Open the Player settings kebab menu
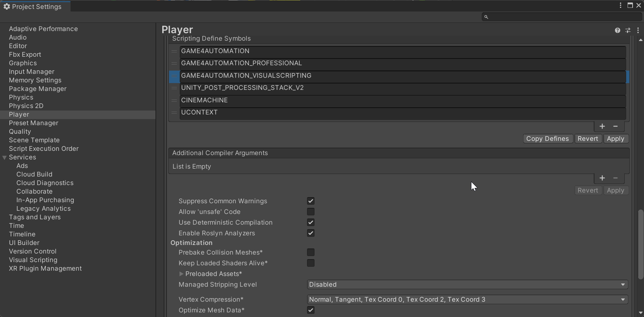The image size is (644, 317). pyautogui.click(x=638, y=31)
